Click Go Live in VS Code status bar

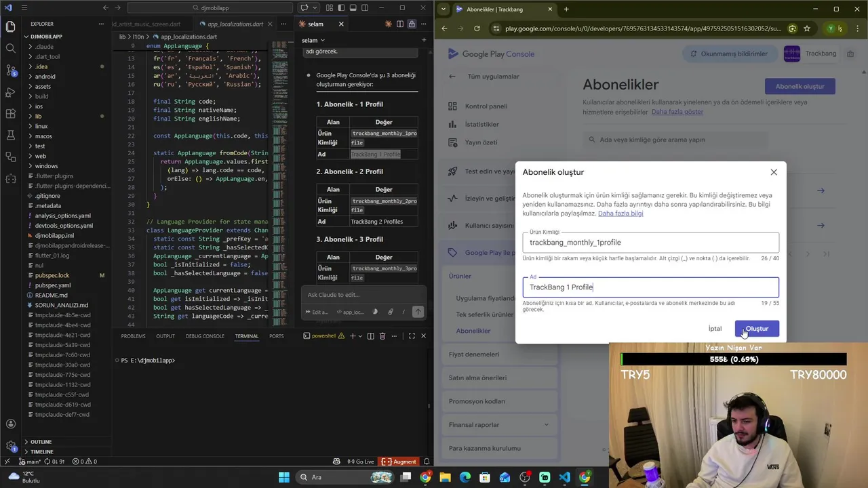point(360,462)
